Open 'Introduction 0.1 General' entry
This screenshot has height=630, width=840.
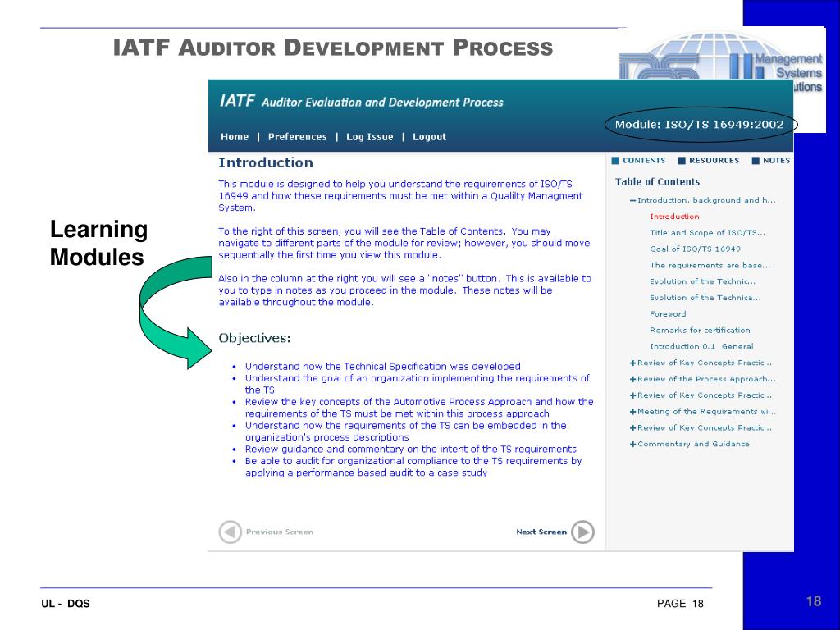pyautogui.click(x=701, y=346)
